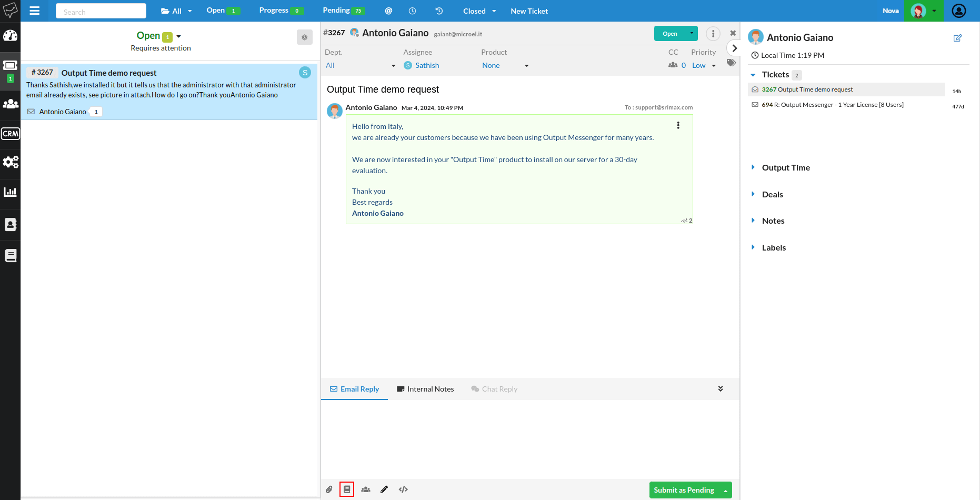Image resolution: width=980 pixels, height=500 pixels.
Task: Click the tag labels icon
Action: (x=731, y=63)
